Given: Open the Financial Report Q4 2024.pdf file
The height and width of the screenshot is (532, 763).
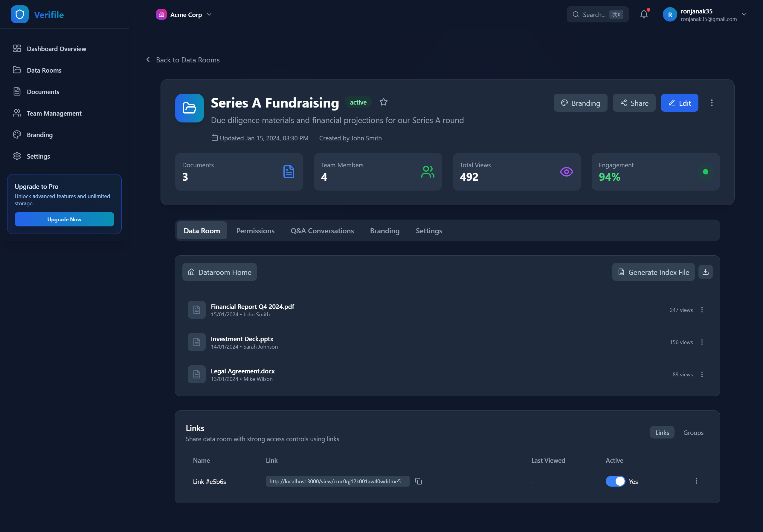Looking at the screenshot, I should pyautogui.click(x=252, y=306).
